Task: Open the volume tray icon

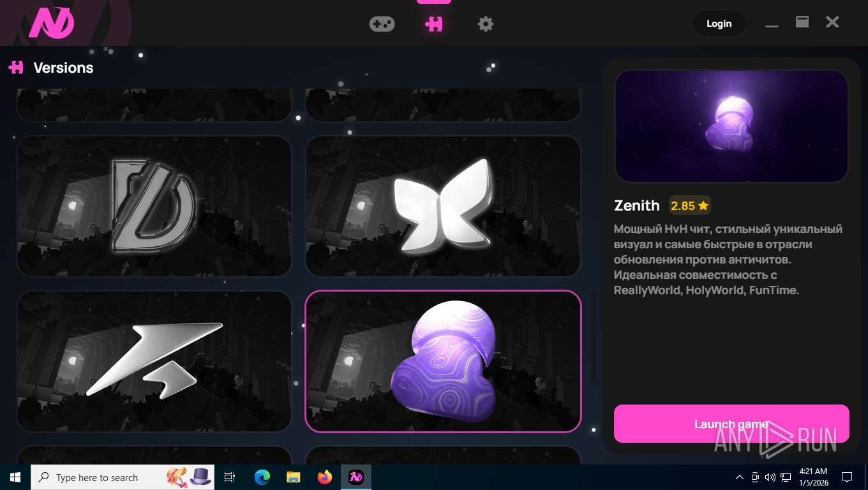Action: (770, 477)
